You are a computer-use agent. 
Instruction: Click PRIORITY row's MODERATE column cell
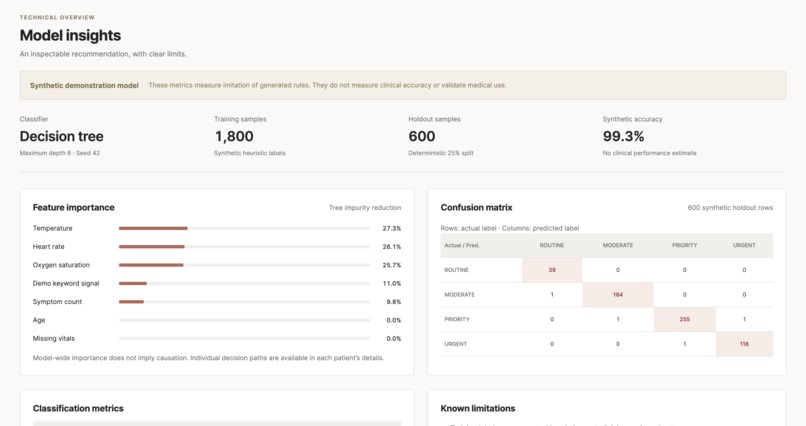618,320
